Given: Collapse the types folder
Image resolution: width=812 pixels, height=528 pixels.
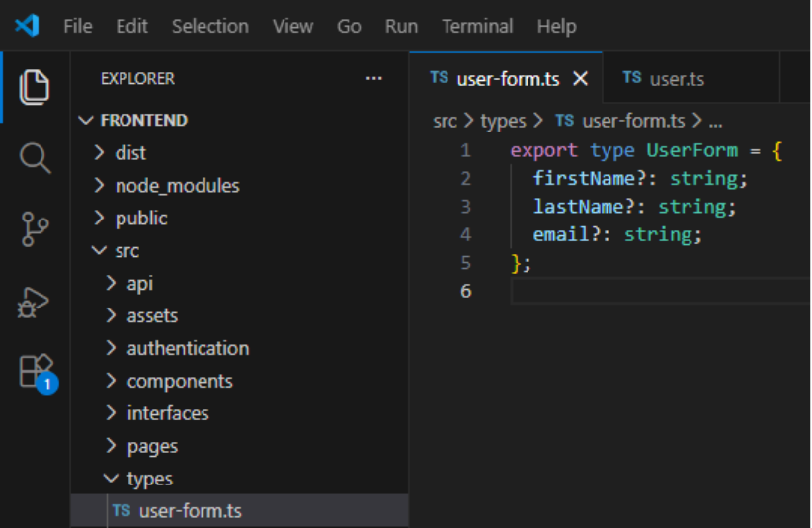Looking at the screenshot, I should [x=149, y=479].
